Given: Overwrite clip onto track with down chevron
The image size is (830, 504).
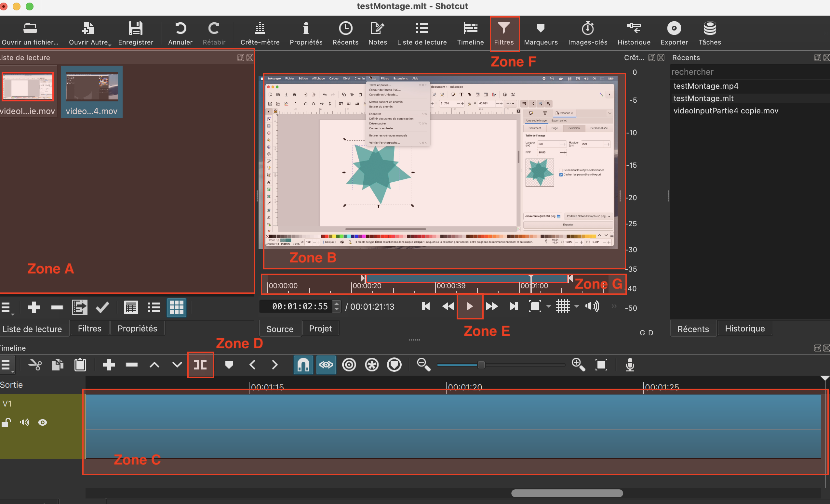Looking at the screenshot, I should pyautogui.click(x=177, y=365).
